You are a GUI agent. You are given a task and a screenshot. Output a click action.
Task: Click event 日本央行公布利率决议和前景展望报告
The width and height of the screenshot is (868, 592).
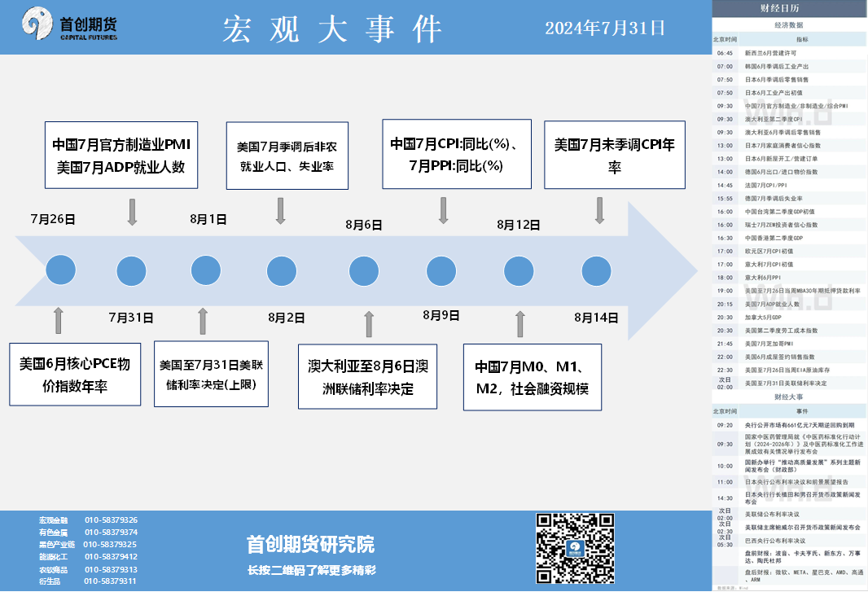point(789,482)
